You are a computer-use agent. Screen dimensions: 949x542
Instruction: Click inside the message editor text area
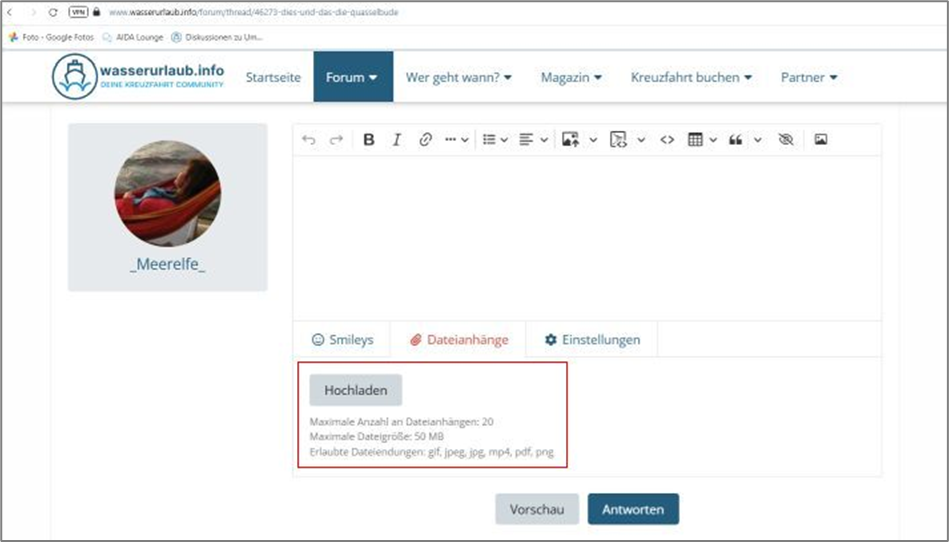click(x=587, y=238)
